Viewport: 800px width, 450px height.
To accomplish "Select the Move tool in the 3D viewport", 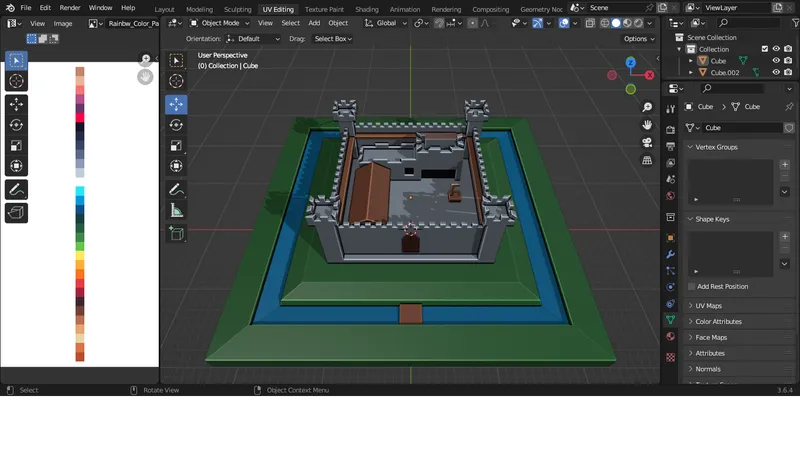I will [x=176, y=104].
